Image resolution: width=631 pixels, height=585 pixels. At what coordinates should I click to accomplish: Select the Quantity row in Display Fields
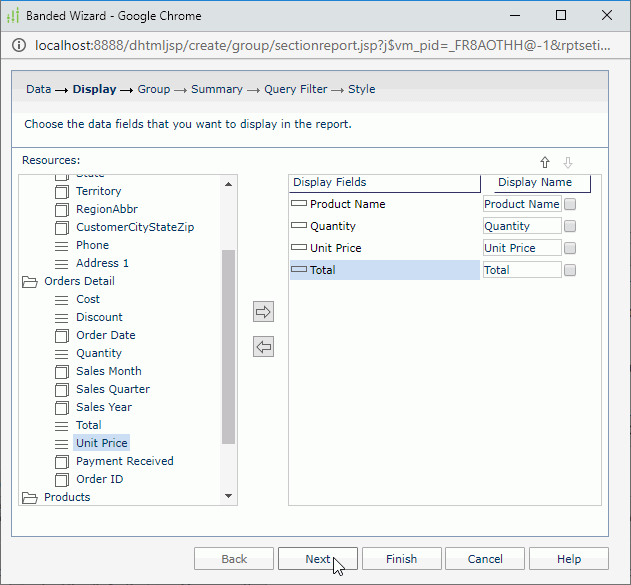(x=385, y=226)
